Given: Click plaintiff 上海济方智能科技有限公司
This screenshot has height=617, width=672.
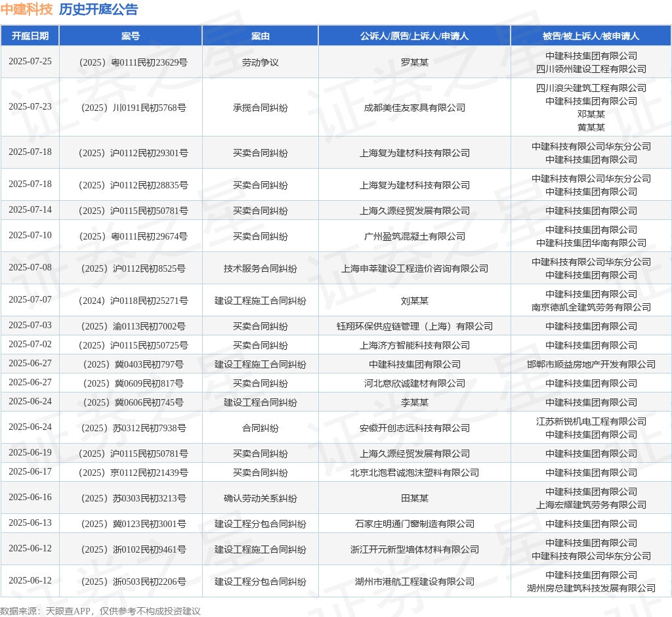Looking at the screenshot, I should tap(415, 345).
